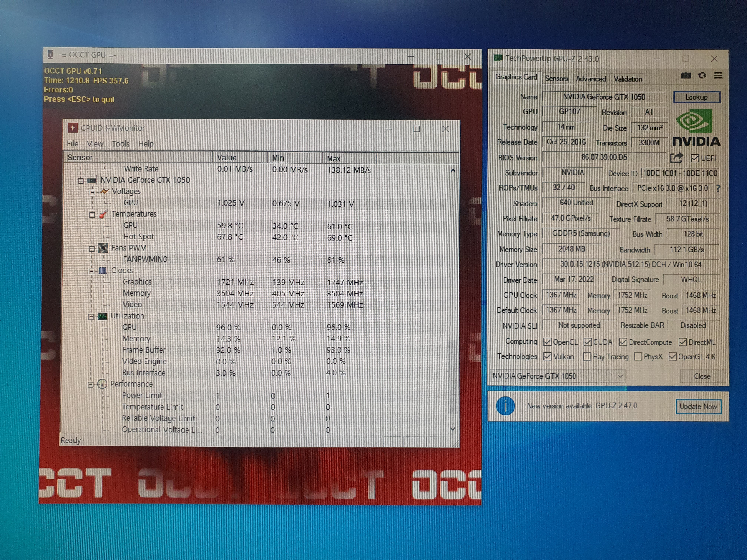Click the OCCT GPU window title icon
Screen dimensions: 747x560
tap(50, 54)
